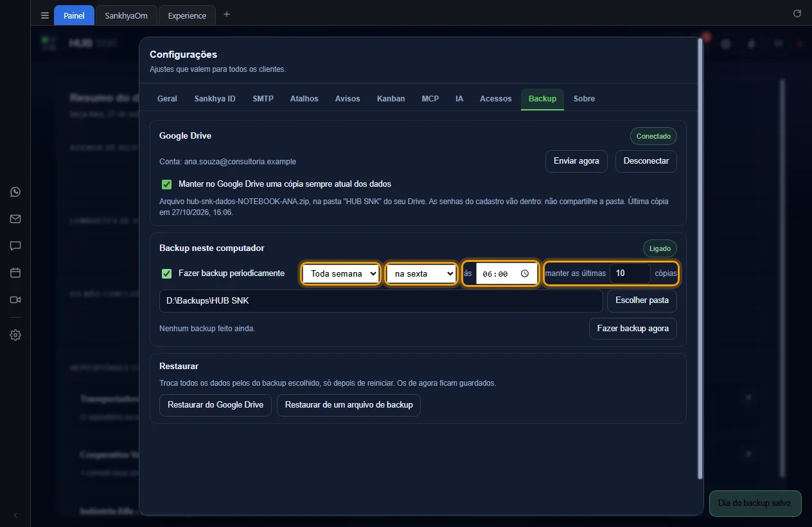The image size is (812, 527).
Task: Switch to the Experience tab
Action: click(187, 15)
